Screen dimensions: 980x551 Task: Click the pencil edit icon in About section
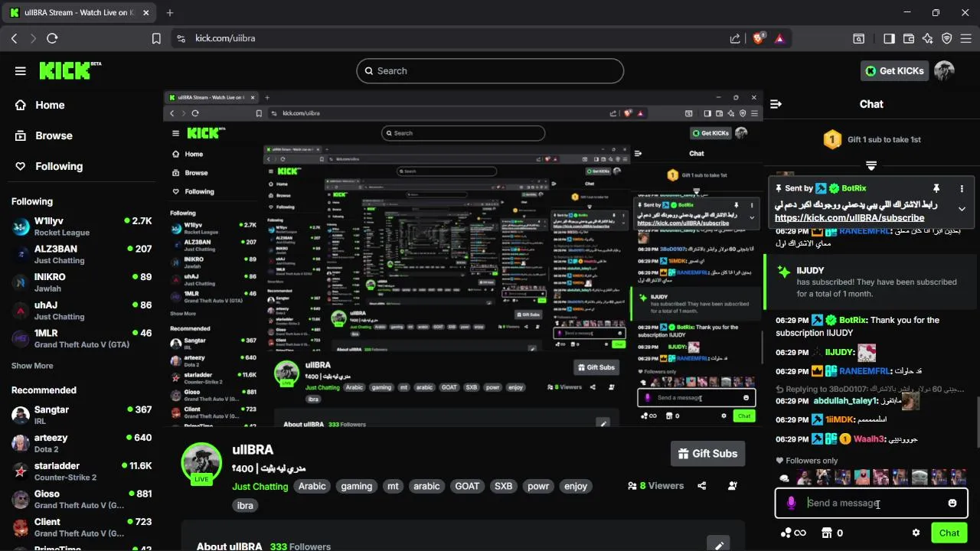tap(719, 546)
